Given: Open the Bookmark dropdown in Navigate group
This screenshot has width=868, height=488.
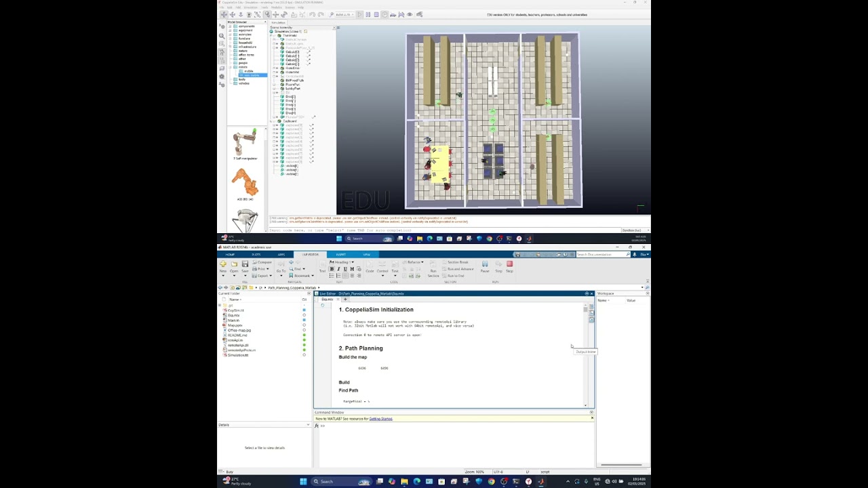Looking at the screenshot, I should click(301, 275).
